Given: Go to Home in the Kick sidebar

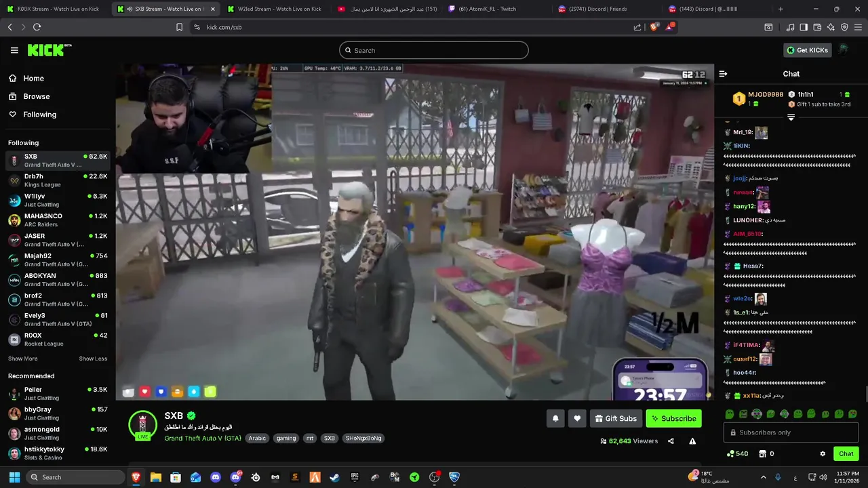Looking at the screenshot, I should pos(26,78).
